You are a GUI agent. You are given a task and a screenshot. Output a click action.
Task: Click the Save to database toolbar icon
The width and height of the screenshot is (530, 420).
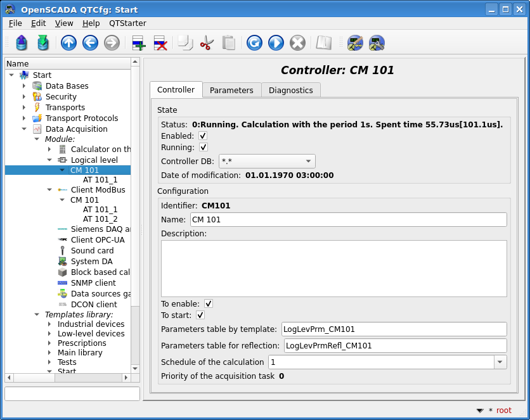point(43,43)
